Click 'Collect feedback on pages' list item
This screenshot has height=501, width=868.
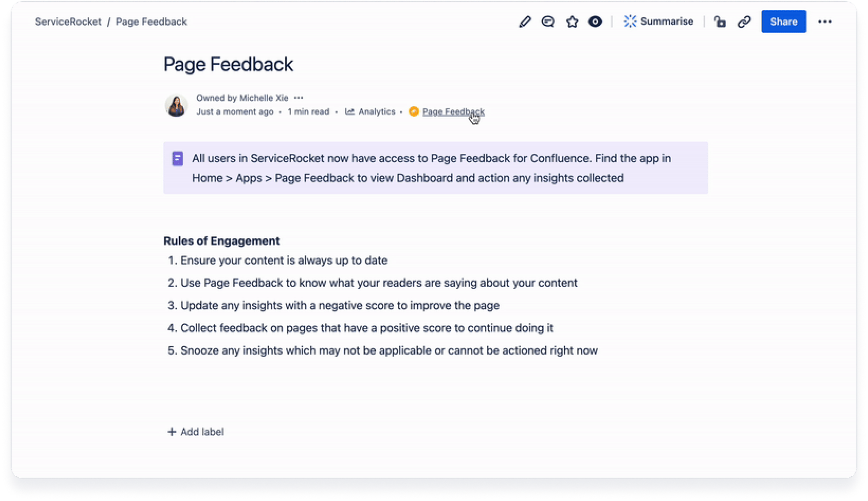click(x=367, y=328)
